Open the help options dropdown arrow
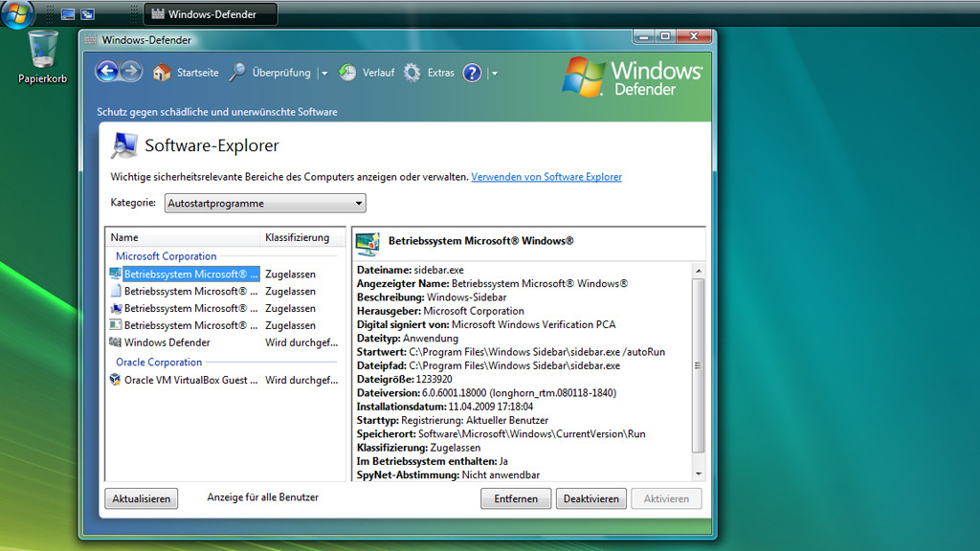Image resolution: width=980 pixels, height=551 pixels. (x=495, y=73)
